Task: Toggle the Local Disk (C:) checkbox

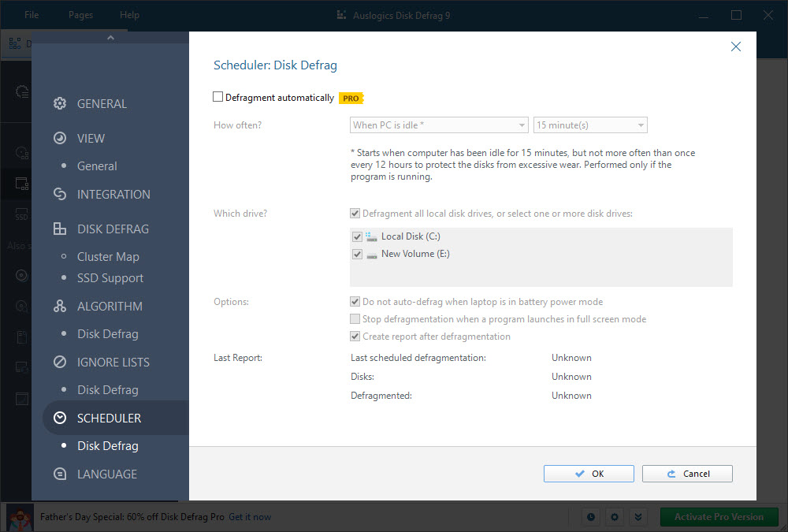Action: point(357,236)
